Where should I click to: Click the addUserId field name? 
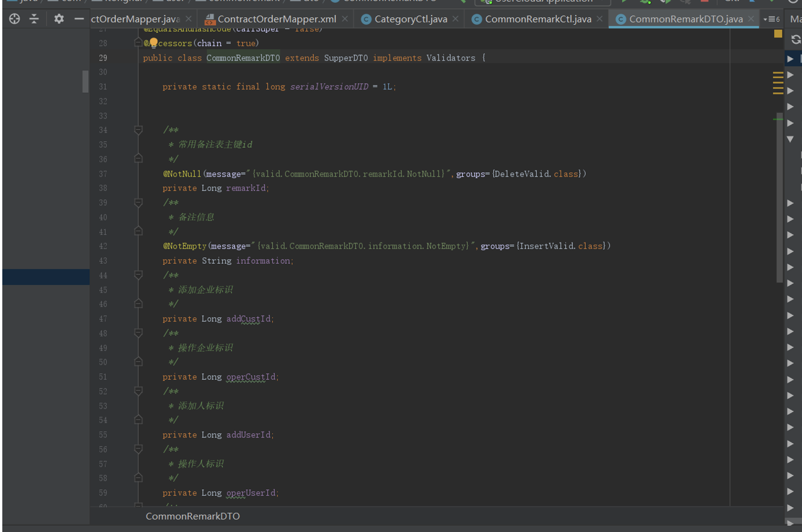[x=248, y=434]
